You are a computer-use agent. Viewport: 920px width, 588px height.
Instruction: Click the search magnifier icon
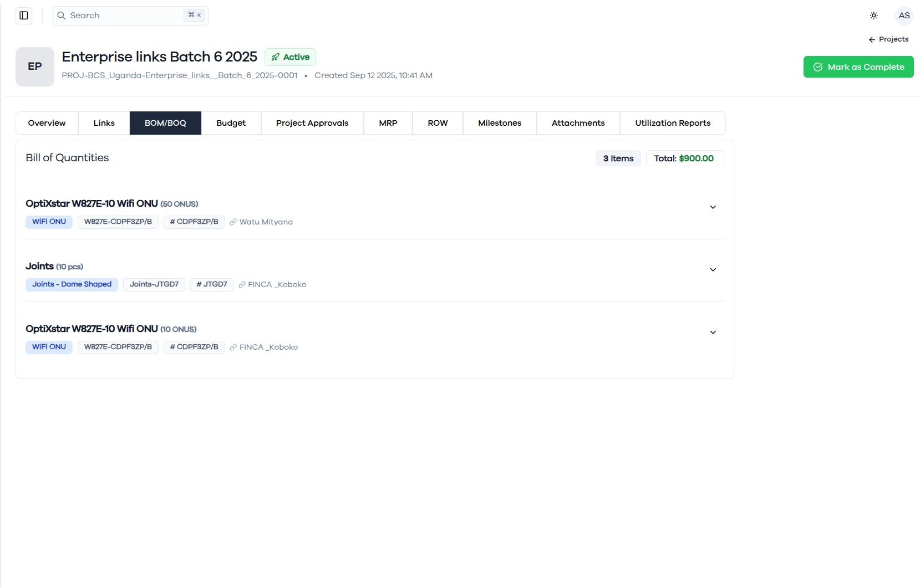click(x=62, y=16)
